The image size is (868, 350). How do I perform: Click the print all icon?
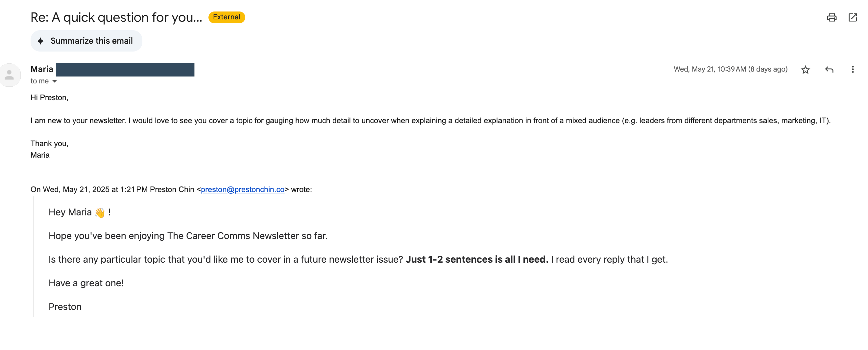coord(831,17)
